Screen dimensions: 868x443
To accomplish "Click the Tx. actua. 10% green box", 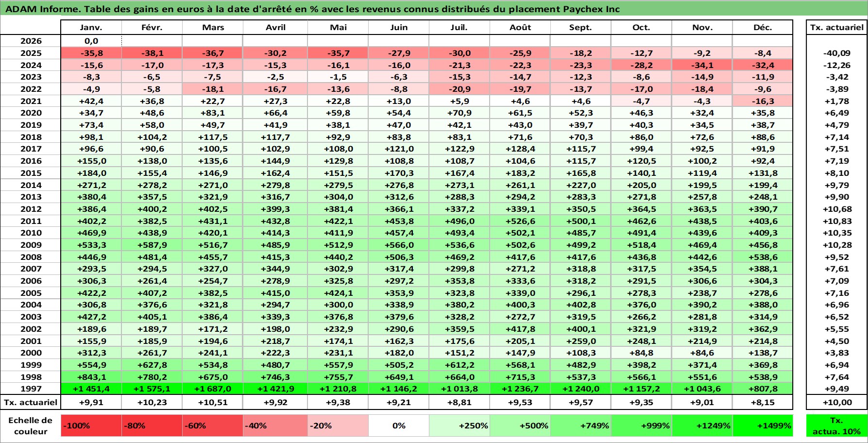I will [837, 426].
